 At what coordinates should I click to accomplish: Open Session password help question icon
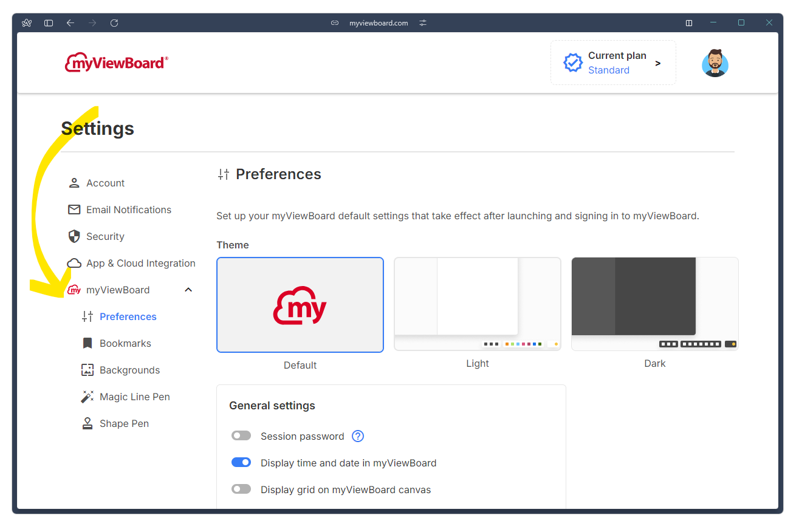358,436
